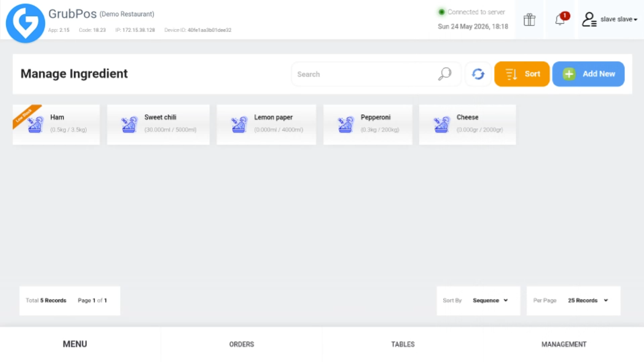Click the GrubPos logo icon
This screenshot has height=362, width=644.
(x=25, y=23)
